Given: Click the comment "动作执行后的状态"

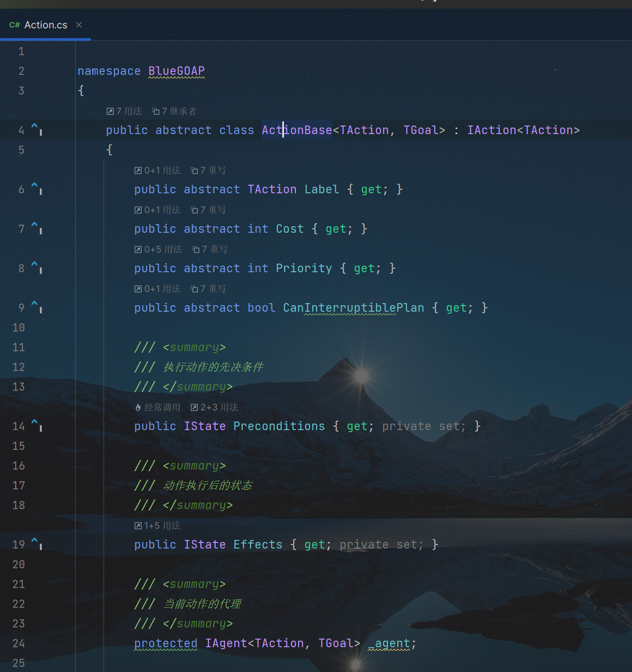Looking at the screenshot, I should pos(207,485).
